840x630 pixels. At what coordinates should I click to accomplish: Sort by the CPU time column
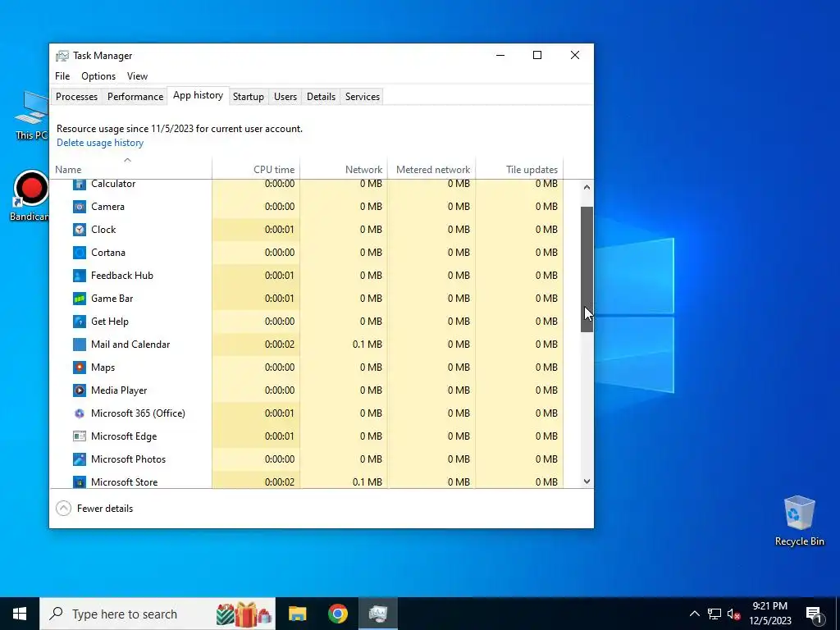coord(256,169)
